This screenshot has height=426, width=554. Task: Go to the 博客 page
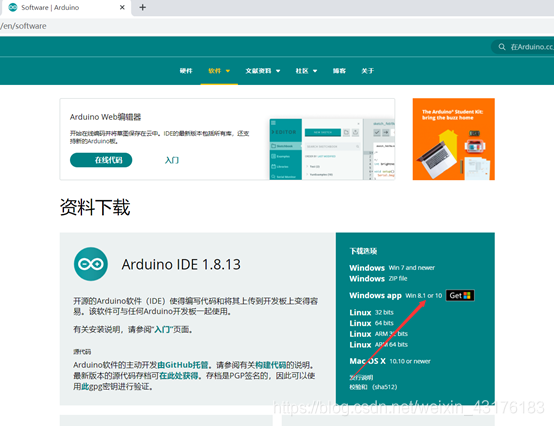[339, 71]
